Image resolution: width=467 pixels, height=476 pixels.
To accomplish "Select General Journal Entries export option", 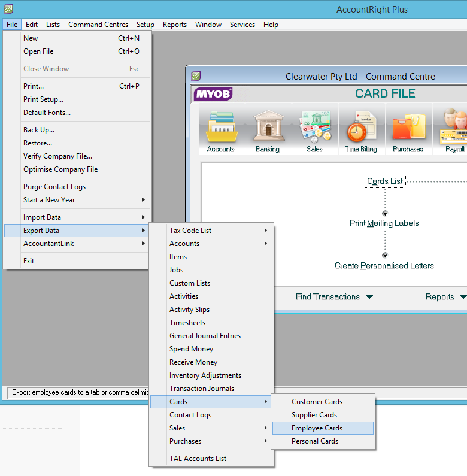I will click(211, 336).
